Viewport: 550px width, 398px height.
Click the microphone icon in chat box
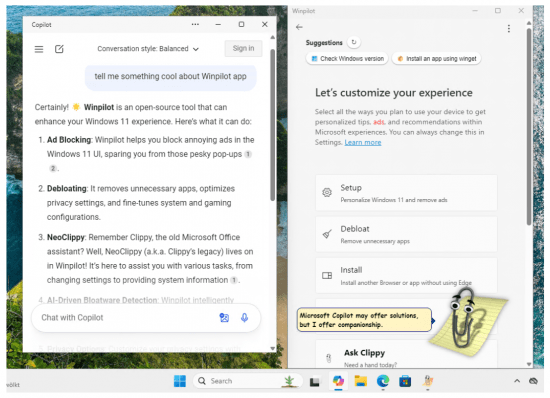point(244,318)
